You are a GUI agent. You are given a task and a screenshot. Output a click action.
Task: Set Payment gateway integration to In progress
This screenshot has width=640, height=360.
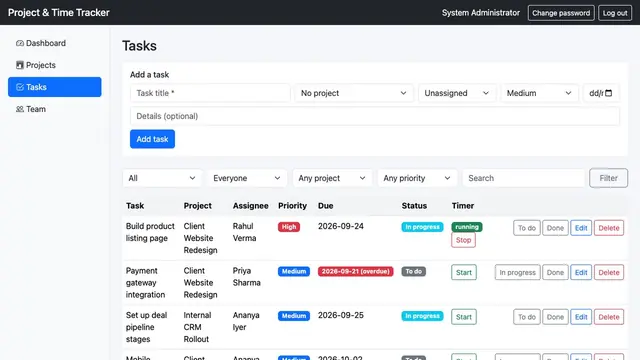pyautogui.click(x=517, y=272)
